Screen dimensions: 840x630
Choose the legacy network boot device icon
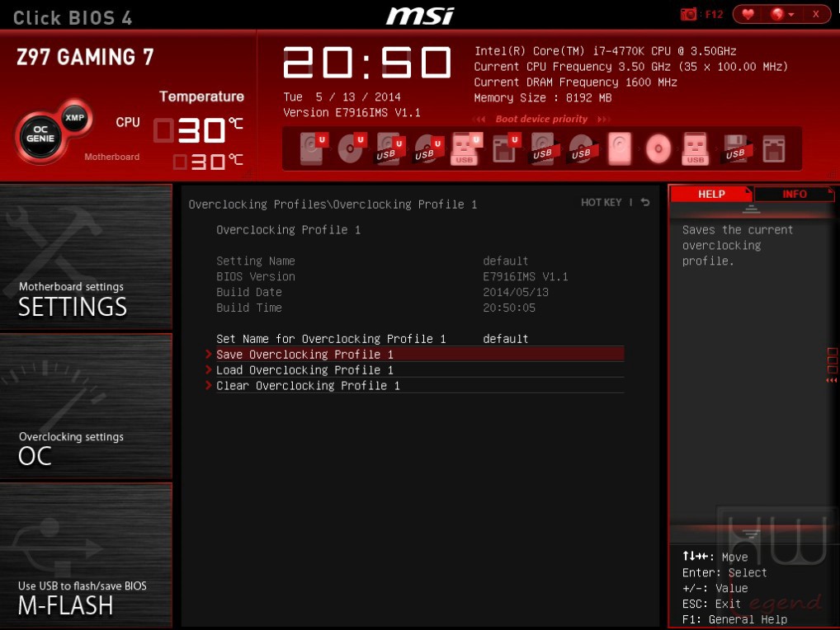(x=773, y=148)
